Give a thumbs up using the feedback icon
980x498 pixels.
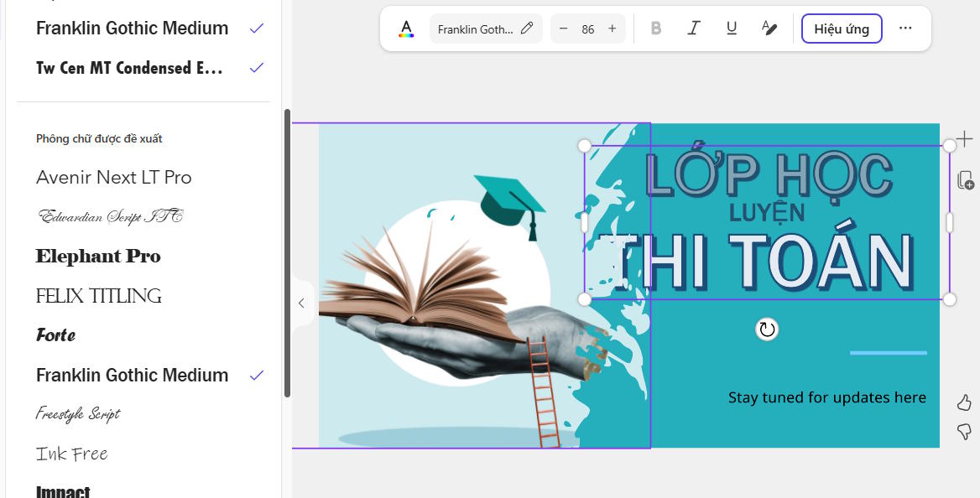pos(963,402)
